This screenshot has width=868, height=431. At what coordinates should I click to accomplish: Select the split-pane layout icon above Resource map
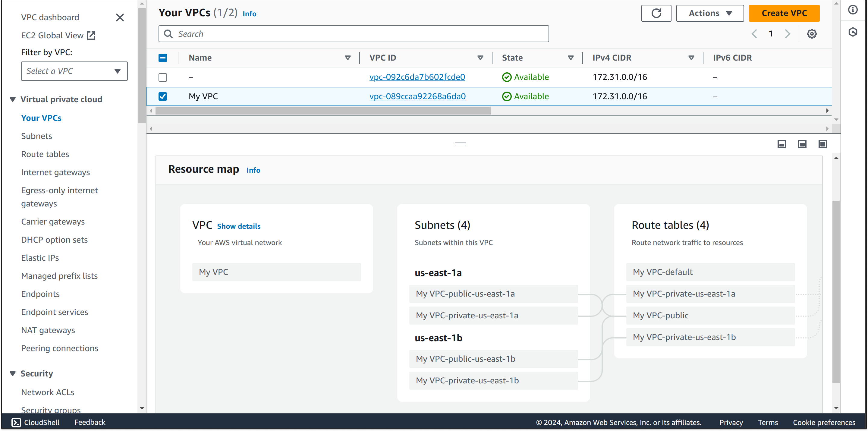tap(802, 144)
